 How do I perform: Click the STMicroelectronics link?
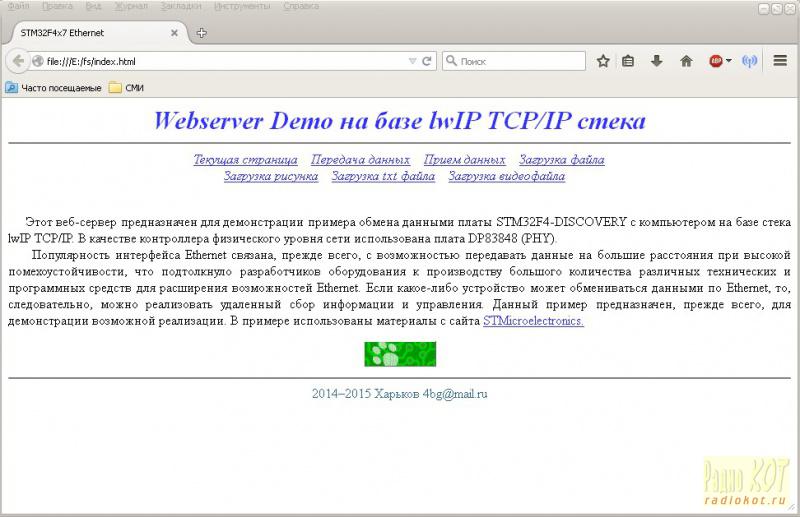tap(533, 322)
